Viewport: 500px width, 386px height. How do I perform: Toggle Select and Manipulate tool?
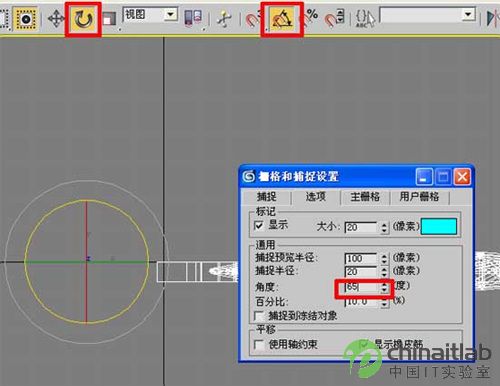tap(224, 18)
